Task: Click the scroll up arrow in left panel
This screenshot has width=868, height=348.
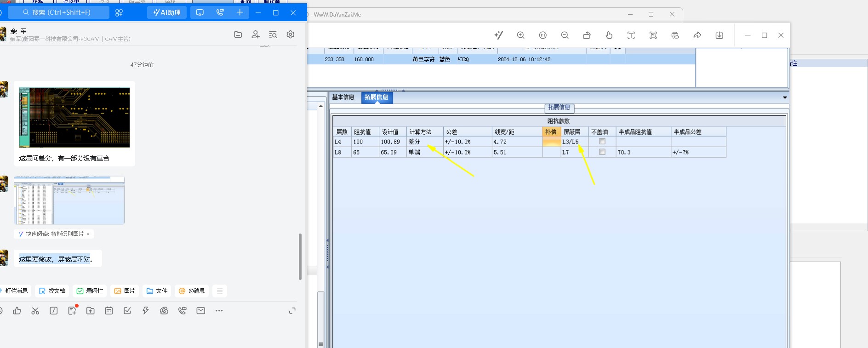Action: [x=321, y=106]
